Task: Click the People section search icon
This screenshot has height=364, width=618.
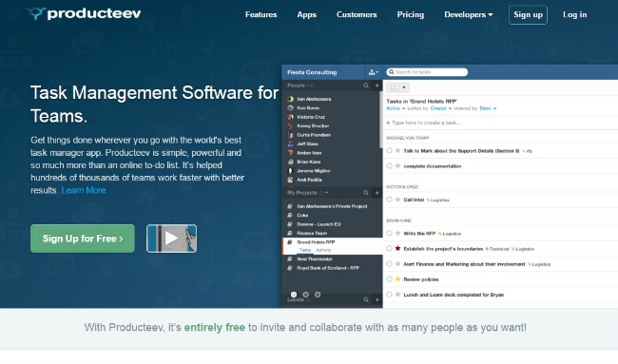Action: (366, 86)
